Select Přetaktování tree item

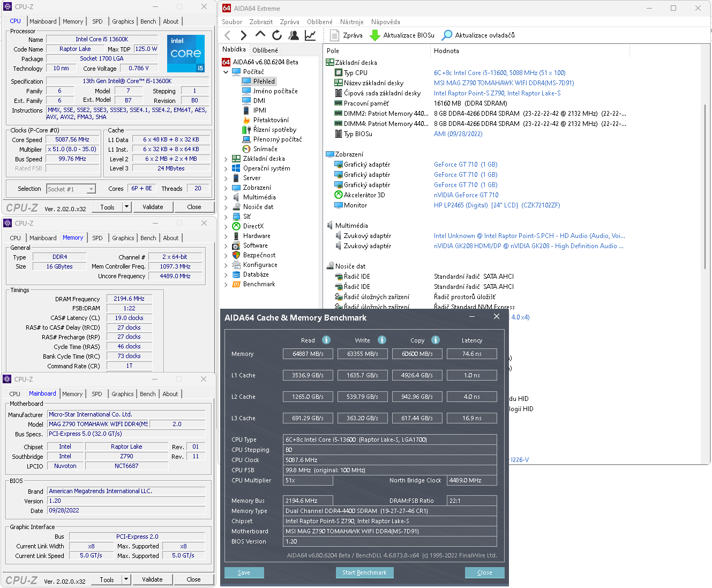tap(271, 120)
